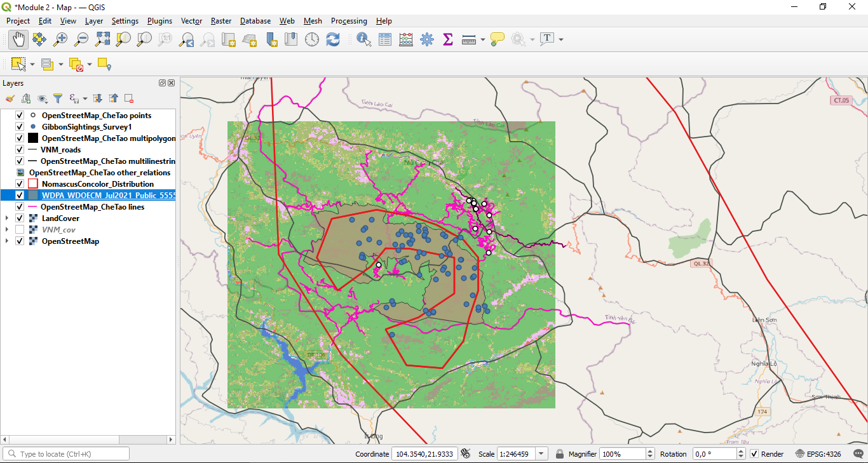
Task: Choose the Zoom Out magnifier tool
Action: tap(81, 39)
